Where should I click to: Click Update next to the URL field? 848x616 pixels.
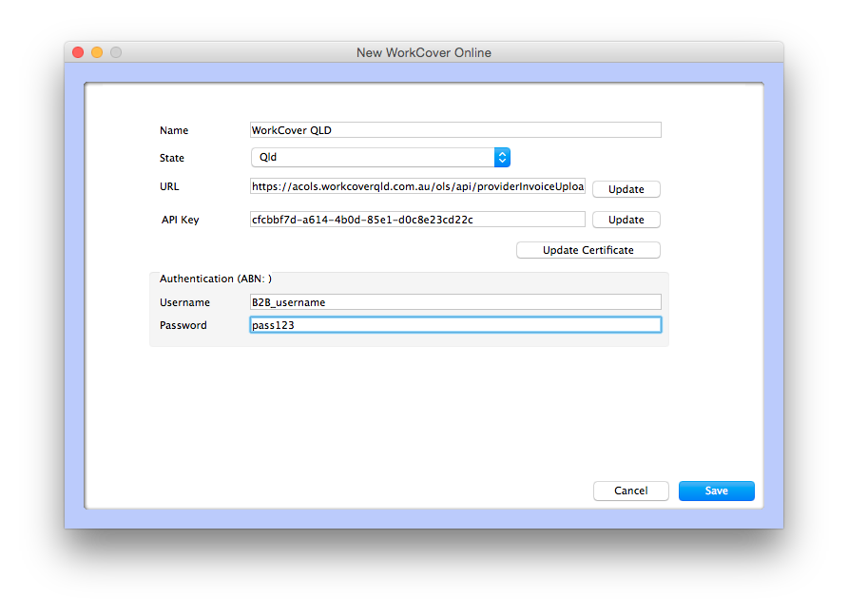click(626, 189)
